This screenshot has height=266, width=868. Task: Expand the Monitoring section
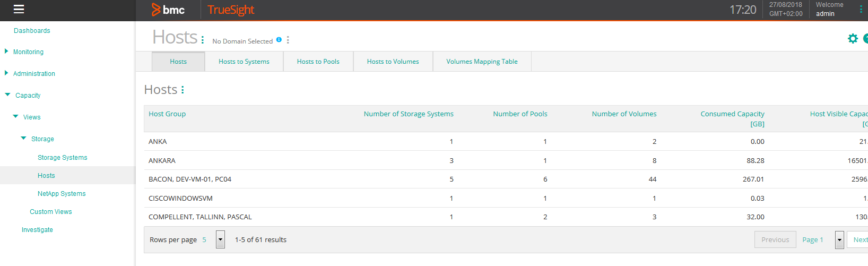[x=6, y=52]
